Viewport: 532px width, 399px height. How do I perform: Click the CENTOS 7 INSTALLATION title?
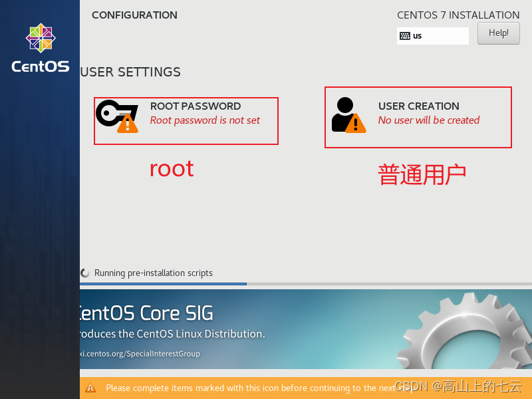458,15
